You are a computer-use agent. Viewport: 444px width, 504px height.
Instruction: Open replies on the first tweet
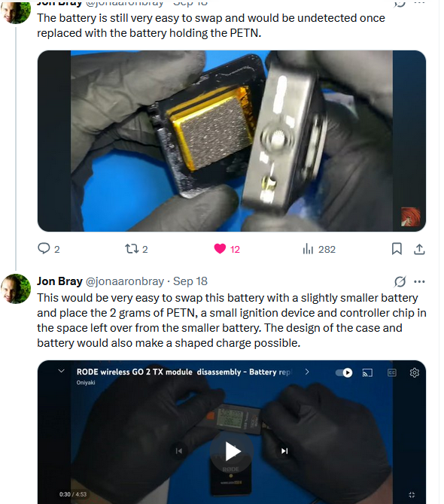coord(49,249)
